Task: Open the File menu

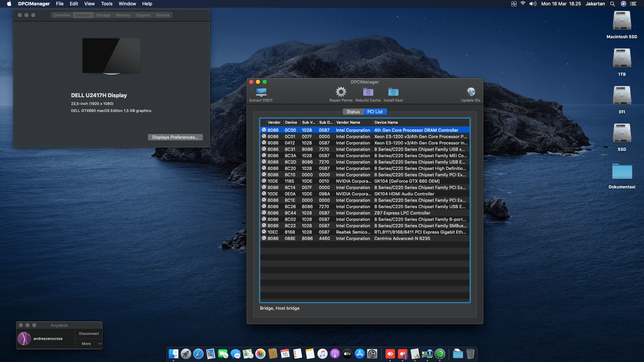Action: click(x=60, y=4)
